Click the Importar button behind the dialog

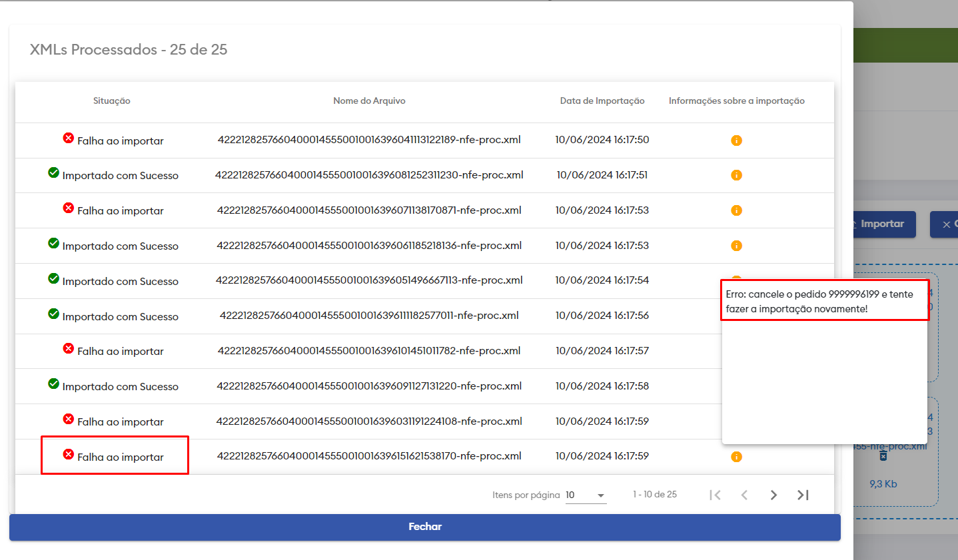click(x=881, y=224)
